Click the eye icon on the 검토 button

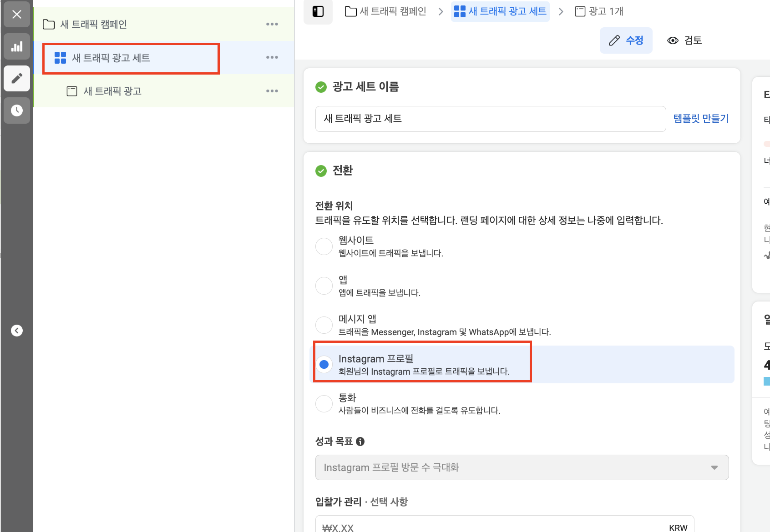[673, 40]
